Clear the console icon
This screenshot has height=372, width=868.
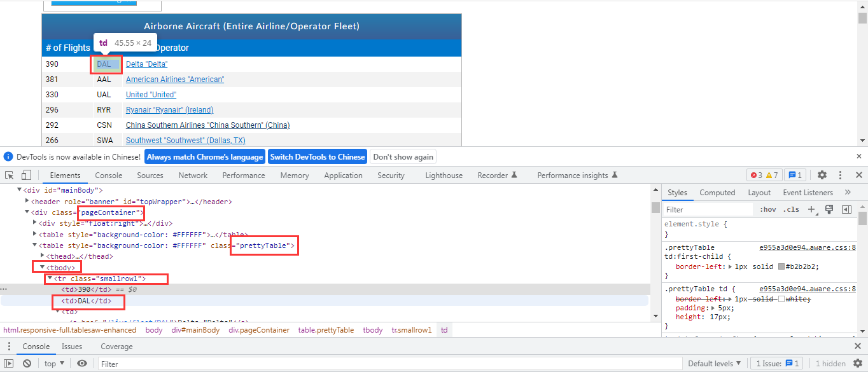(27, 364)
